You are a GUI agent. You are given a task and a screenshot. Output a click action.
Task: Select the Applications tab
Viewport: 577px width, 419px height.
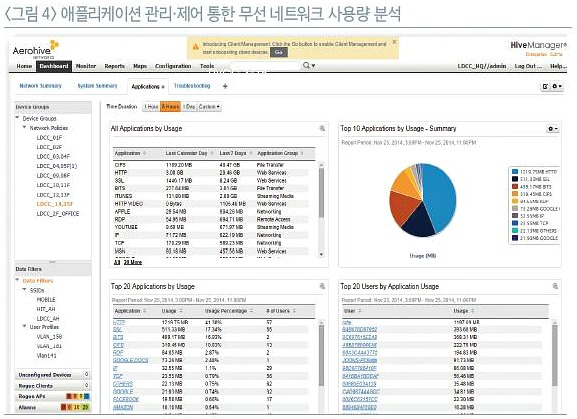148,86
